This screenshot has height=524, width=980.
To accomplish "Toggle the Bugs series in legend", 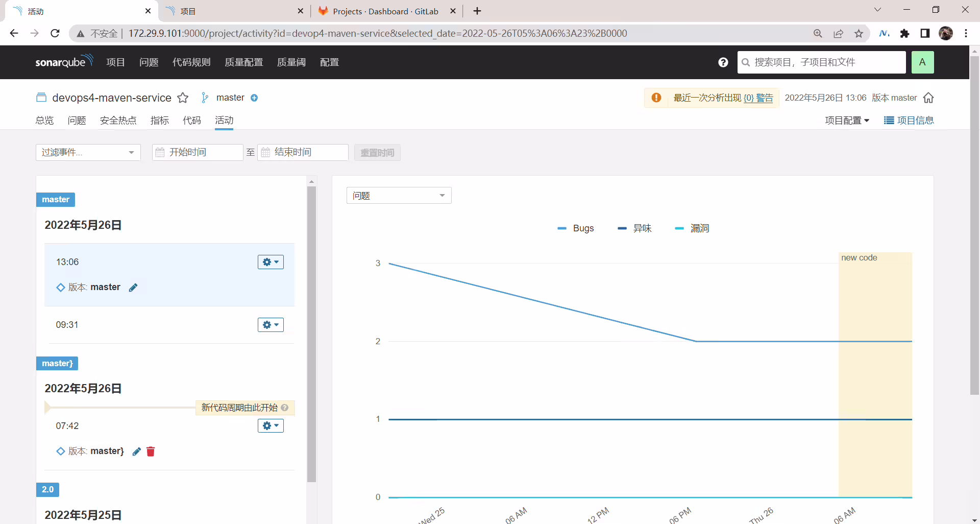I will click(x=576, y=228).
